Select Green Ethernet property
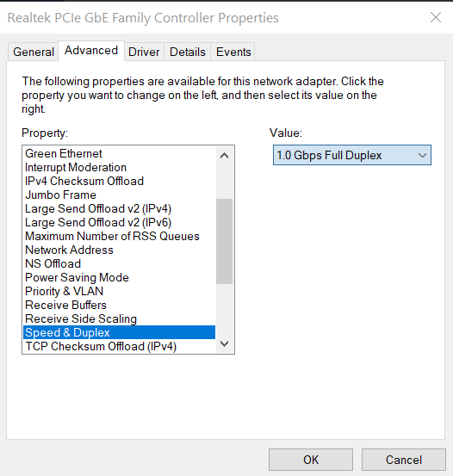Viewport: 453px width, 476px height. coord(119,153)
